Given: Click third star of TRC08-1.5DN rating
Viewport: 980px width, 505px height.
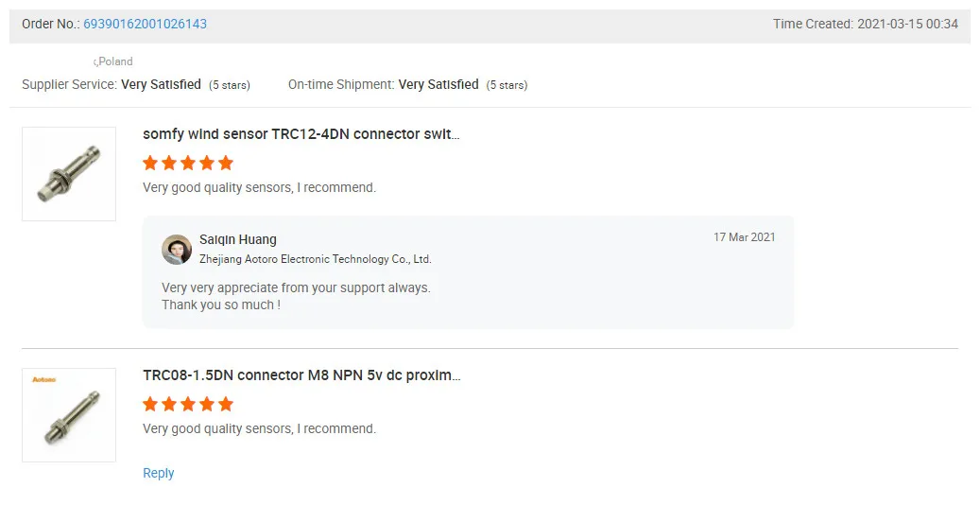Looking at the screenshot, I should click(x=188, y=404).
